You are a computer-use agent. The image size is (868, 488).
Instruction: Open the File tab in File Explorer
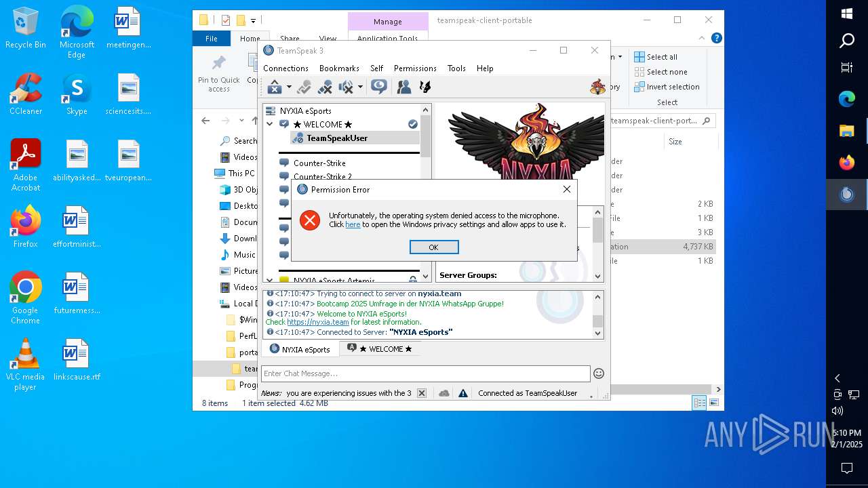(x=212, y=39)
